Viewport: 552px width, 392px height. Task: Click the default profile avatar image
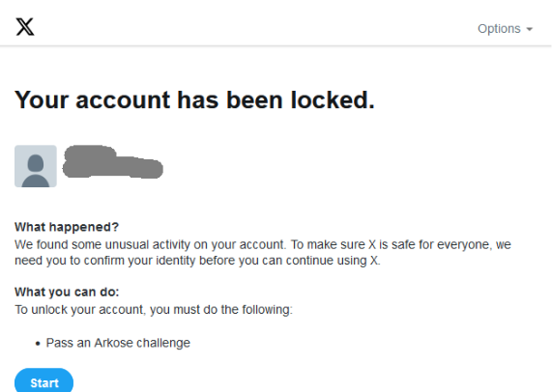[x=36, y=166]
